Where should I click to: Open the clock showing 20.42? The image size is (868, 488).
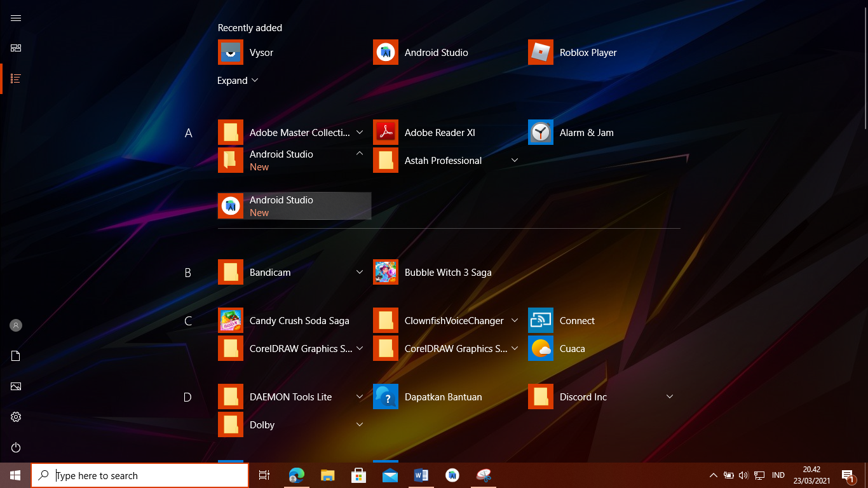pyautogui.click(x=811, y=475)
